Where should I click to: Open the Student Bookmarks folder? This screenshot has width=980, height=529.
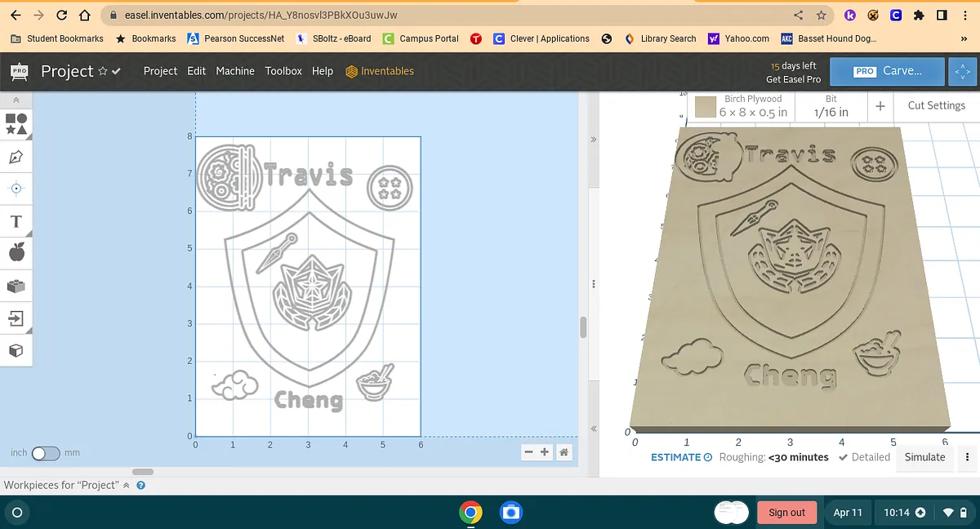pyautogui.click(x=56, y=38)
